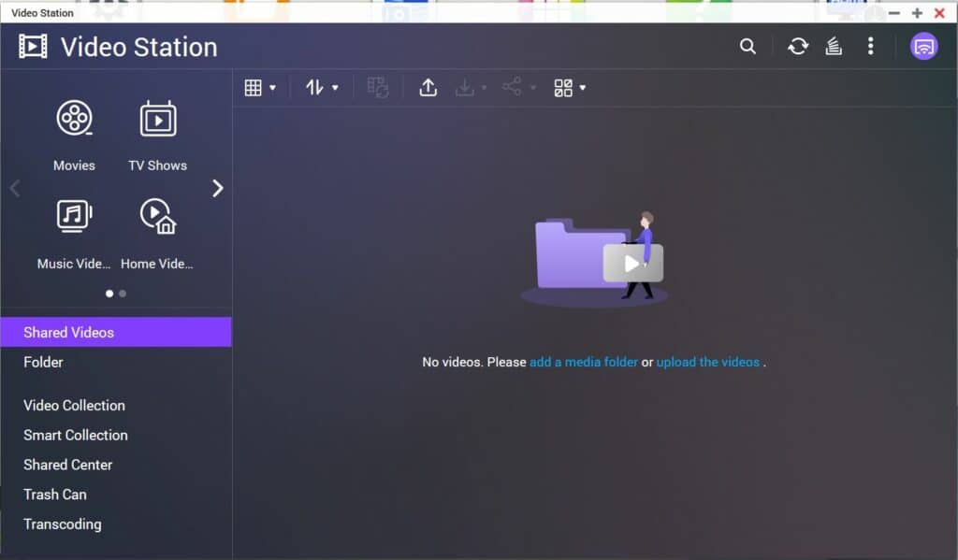The width and height of the screenshot is (958, 560).
Task: Click the video classification refresh icon
Action: pyautogui.click(x=378, y=87)
